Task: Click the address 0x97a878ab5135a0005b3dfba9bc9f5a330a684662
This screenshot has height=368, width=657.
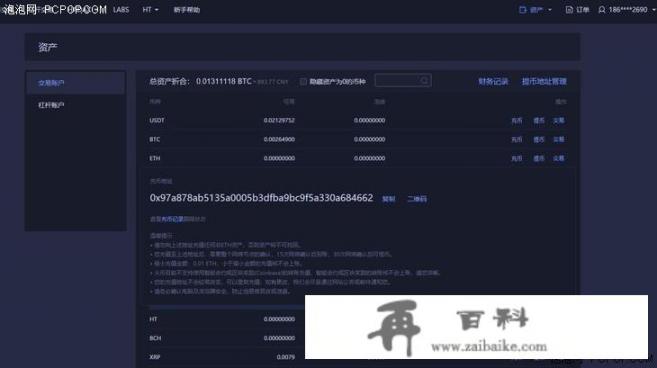Action: [x=261, y=198]
